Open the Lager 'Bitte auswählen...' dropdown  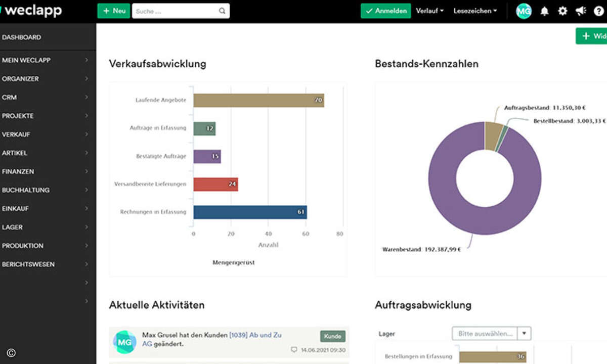(491, 334)
